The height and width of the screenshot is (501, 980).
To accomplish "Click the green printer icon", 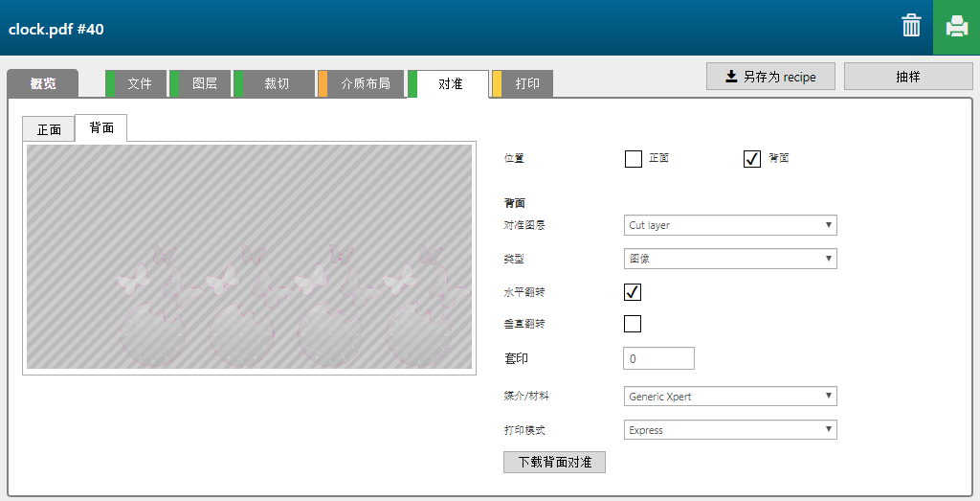I will pos(956,27).
